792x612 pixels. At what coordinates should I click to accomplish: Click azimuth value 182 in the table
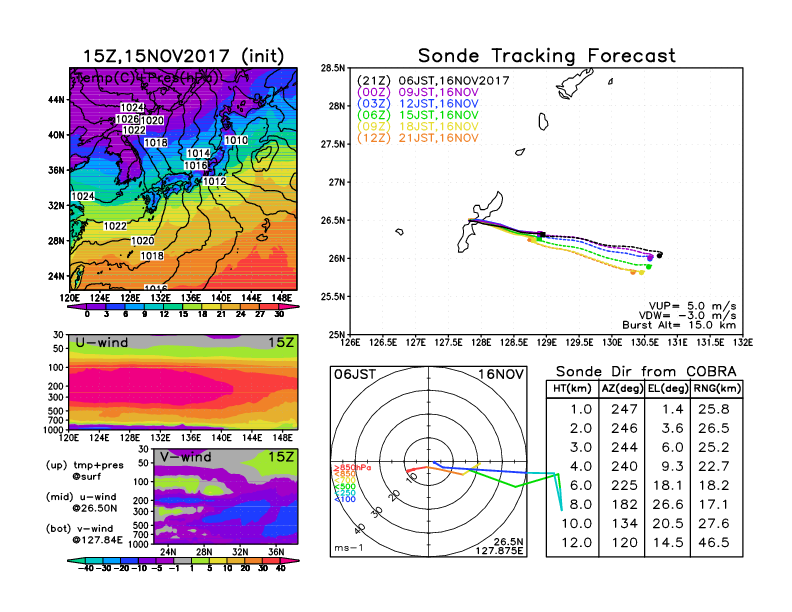click(x=624, y=504)
